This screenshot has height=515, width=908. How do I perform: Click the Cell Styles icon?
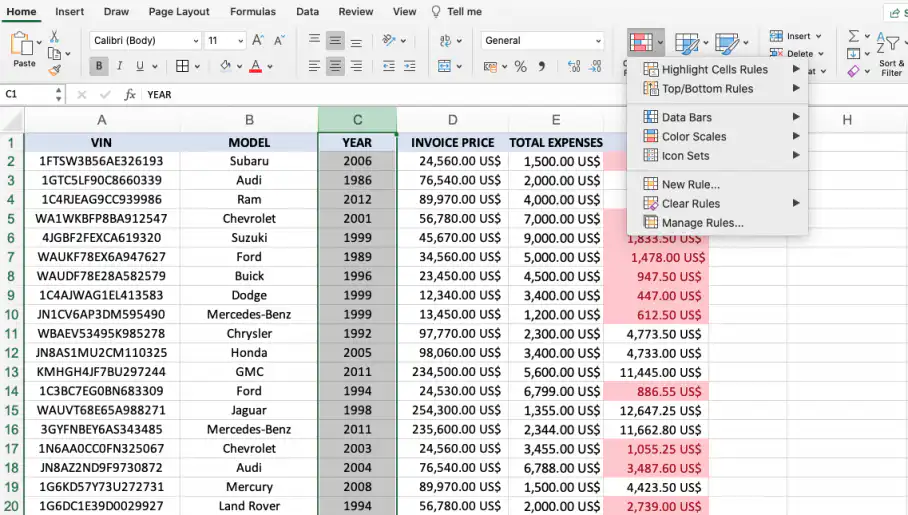pos(727,43)
